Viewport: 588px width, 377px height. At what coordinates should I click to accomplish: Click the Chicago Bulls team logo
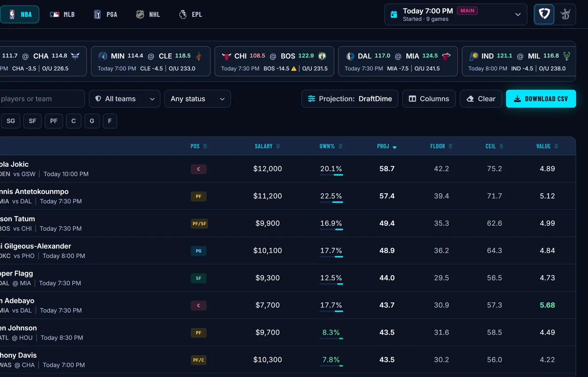point(226,56)
